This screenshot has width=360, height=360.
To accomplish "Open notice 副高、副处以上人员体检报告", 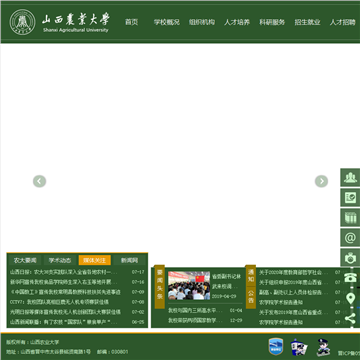I will click(x=294, y=292).
